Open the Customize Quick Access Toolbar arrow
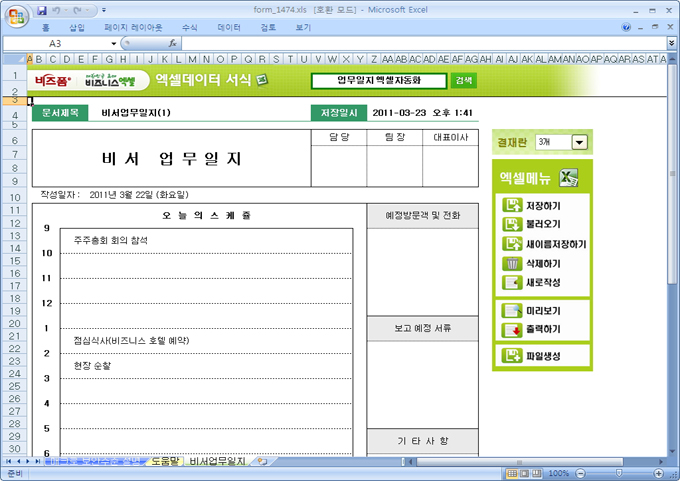 tap(104, 10)
